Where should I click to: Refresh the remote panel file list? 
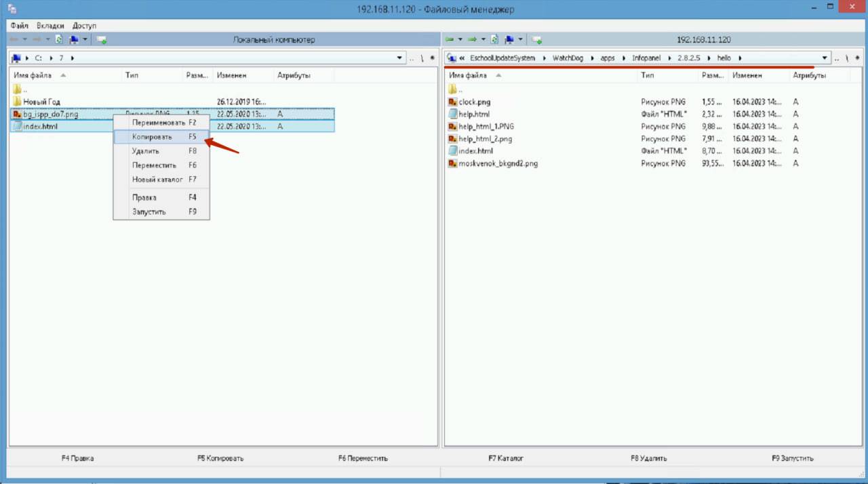(494, 40)
